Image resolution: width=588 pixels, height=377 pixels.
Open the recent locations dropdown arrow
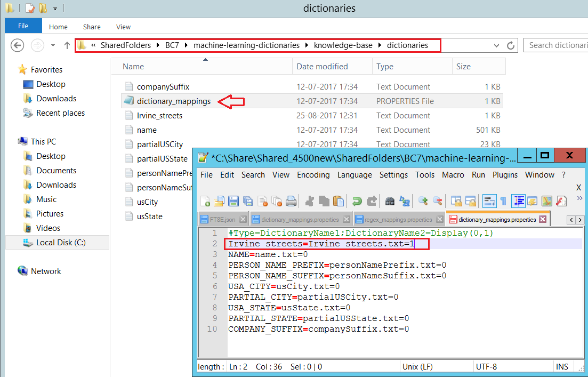(53, 45)
